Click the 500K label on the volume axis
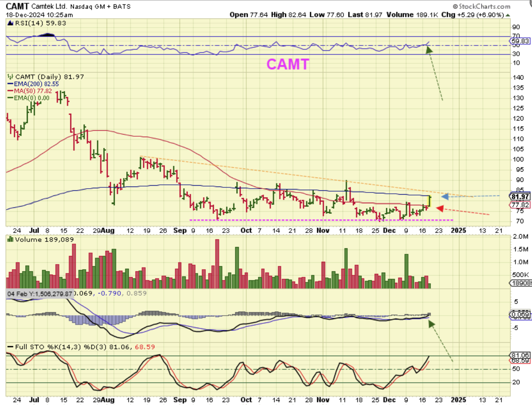 [520, 275]
